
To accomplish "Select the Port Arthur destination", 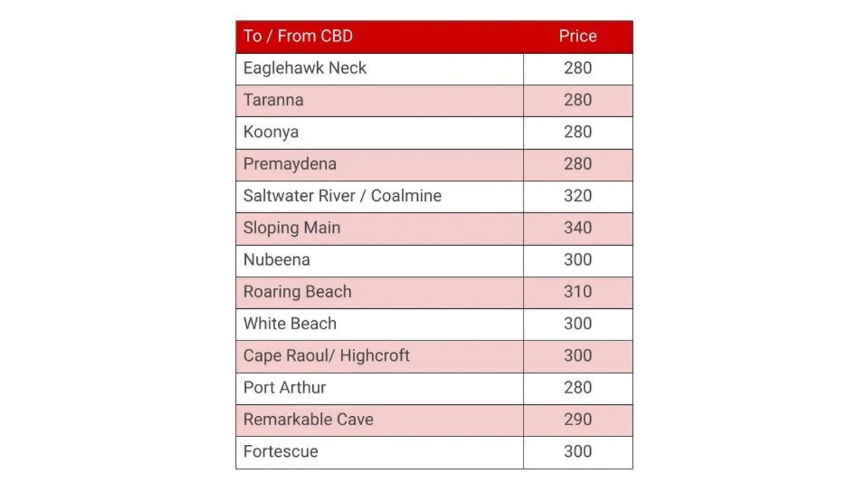I will pos(285,387).
